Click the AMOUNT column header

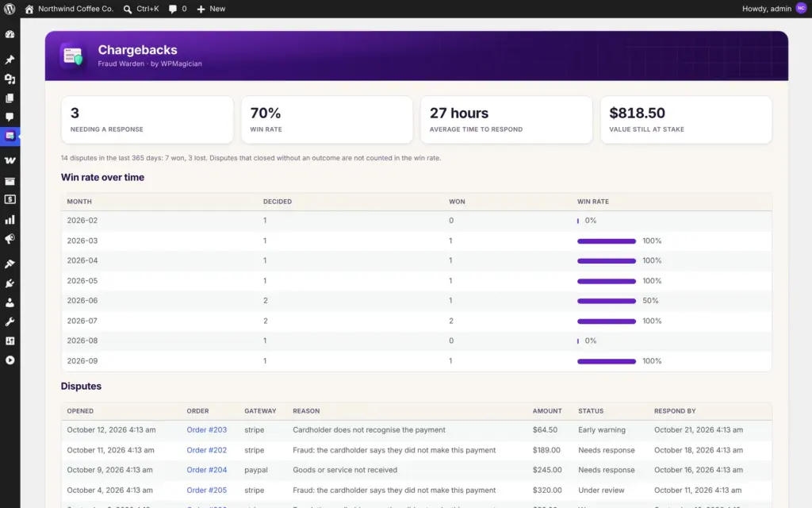547,411
